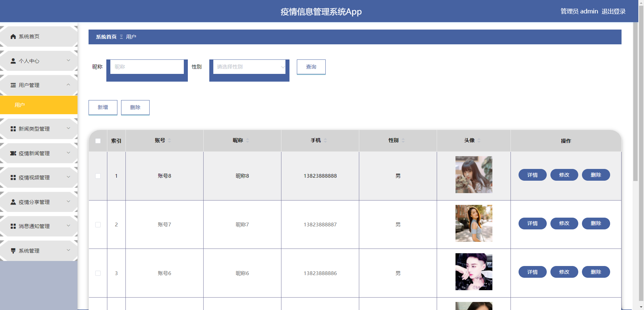Click 删除 for 账号6 row
The width and height of the screenshot is (644, 310).
click(x=596, y=272)
